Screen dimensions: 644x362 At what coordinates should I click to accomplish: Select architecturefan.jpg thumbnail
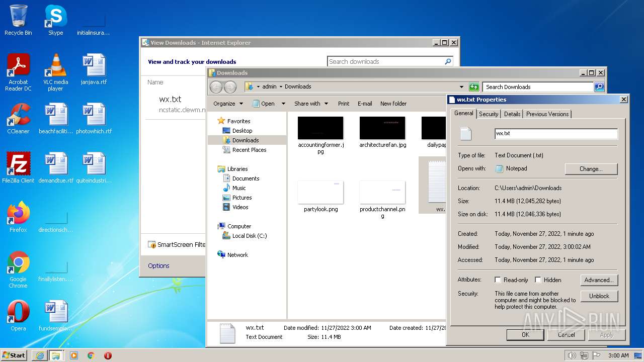pos(382,132)
